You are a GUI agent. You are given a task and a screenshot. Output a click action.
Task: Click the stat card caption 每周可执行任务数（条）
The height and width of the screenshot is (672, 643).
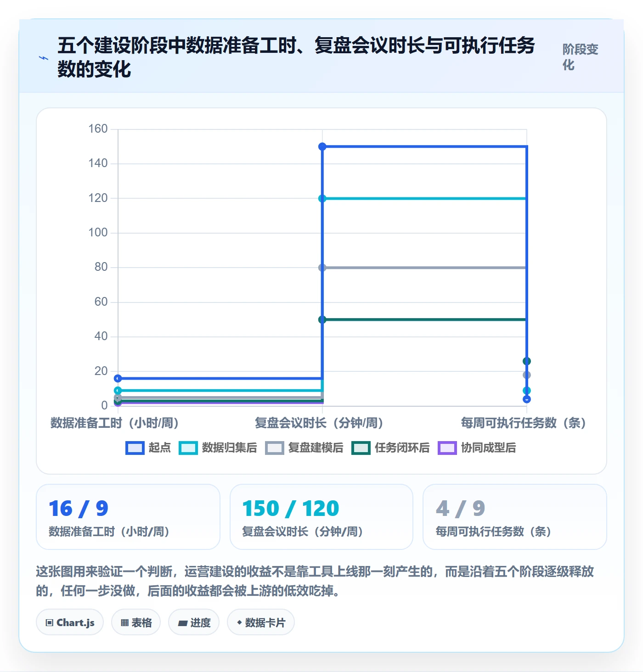(494, 532)
